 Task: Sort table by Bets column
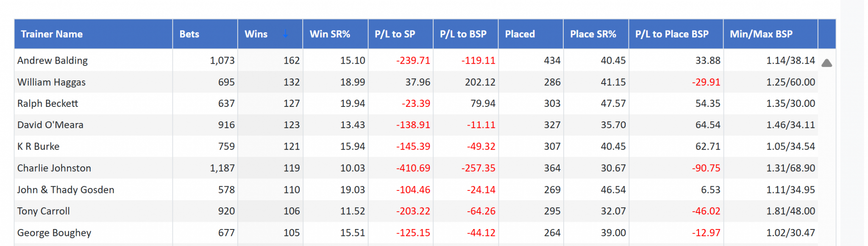[189, 34]
